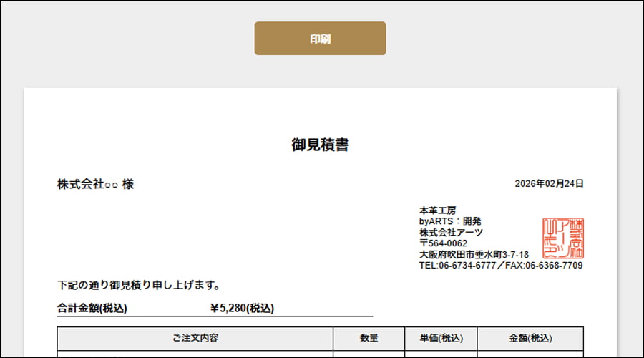
Task: Click the red company seal stamp
Action: tap(563, 238)
